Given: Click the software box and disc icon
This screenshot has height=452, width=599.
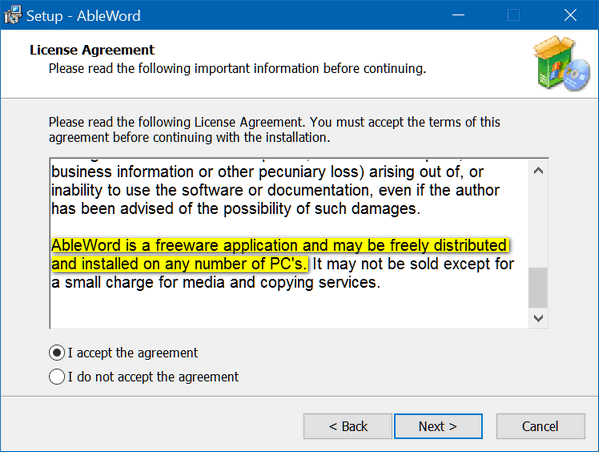Looking at the screenshot, I should point(561,64).
